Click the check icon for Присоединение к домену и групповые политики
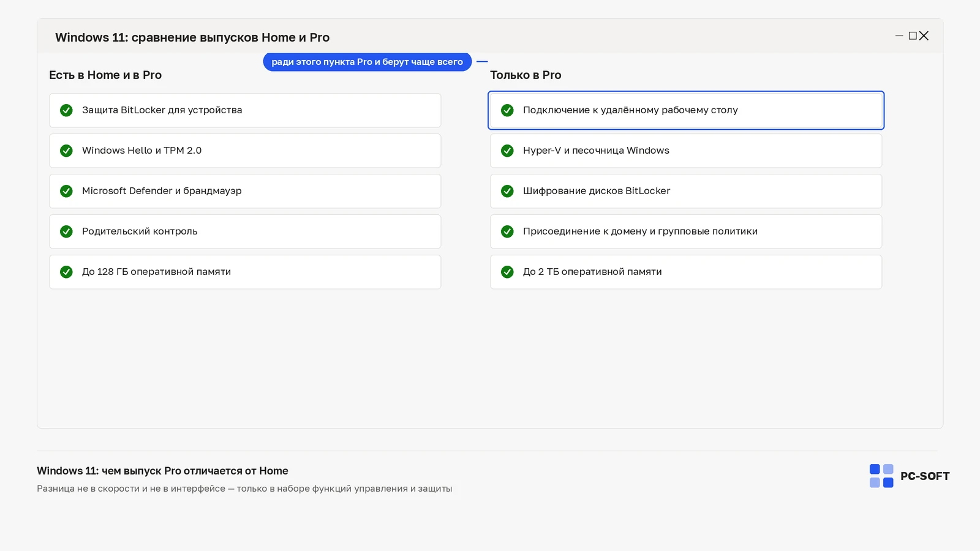Screen dimensions: 980x551 [x=507, y=231]
